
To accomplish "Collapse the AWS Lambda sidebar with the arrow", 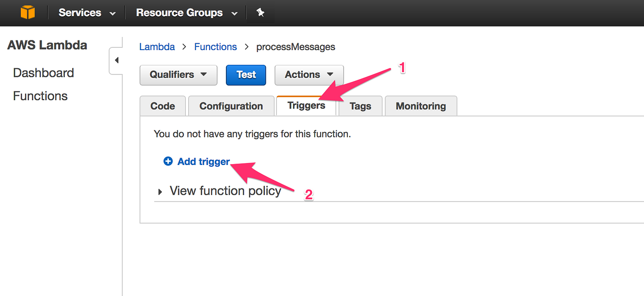I will click(116, 60).
